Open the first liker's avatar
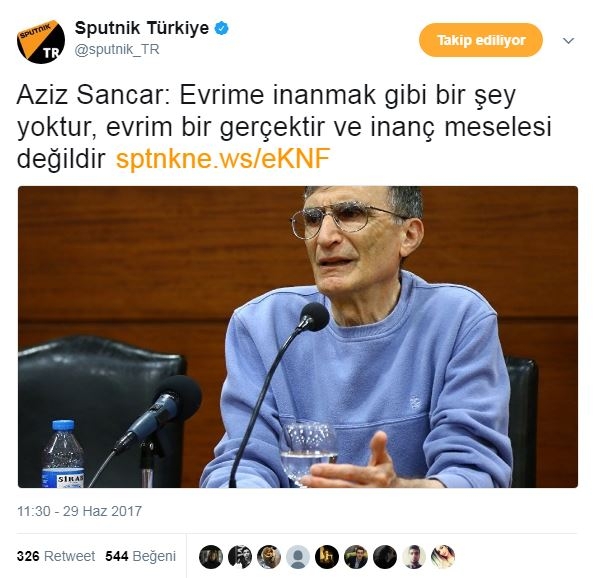Viewport: 595px width, 578px height. (x=211, y=557)
